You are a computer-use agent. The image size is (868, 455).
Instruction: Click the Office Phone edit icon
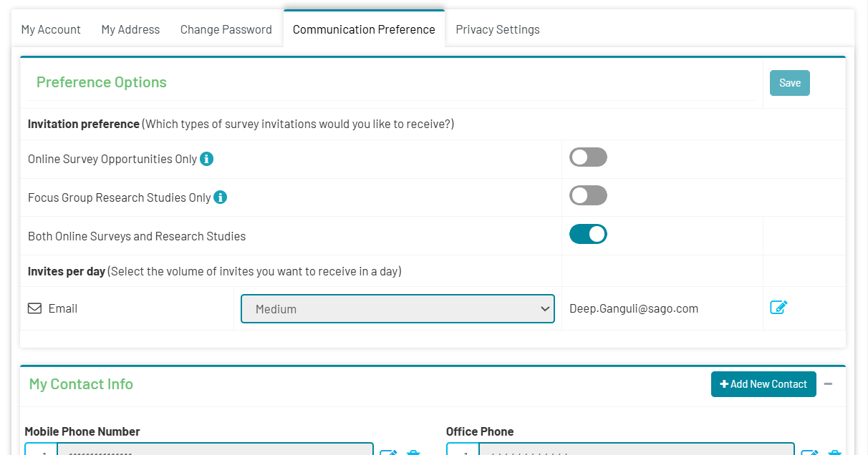[809, 452]
